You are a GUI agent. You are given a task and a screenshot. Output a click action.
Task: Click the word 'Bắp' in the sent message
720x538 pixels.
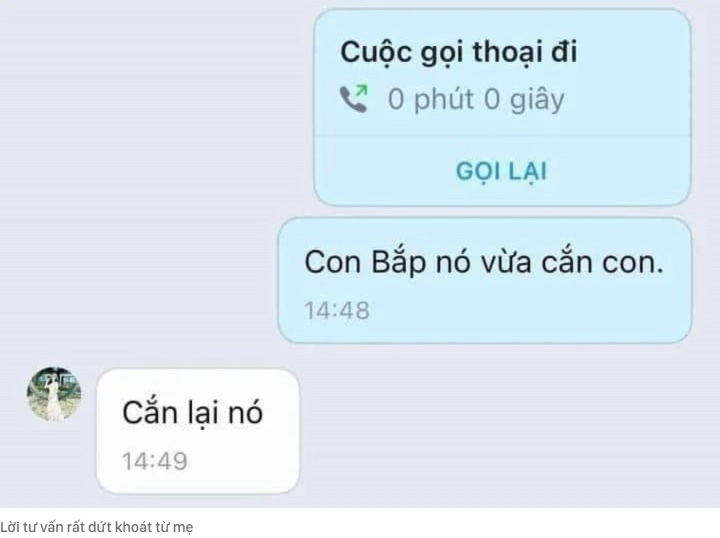coord(398,263)
